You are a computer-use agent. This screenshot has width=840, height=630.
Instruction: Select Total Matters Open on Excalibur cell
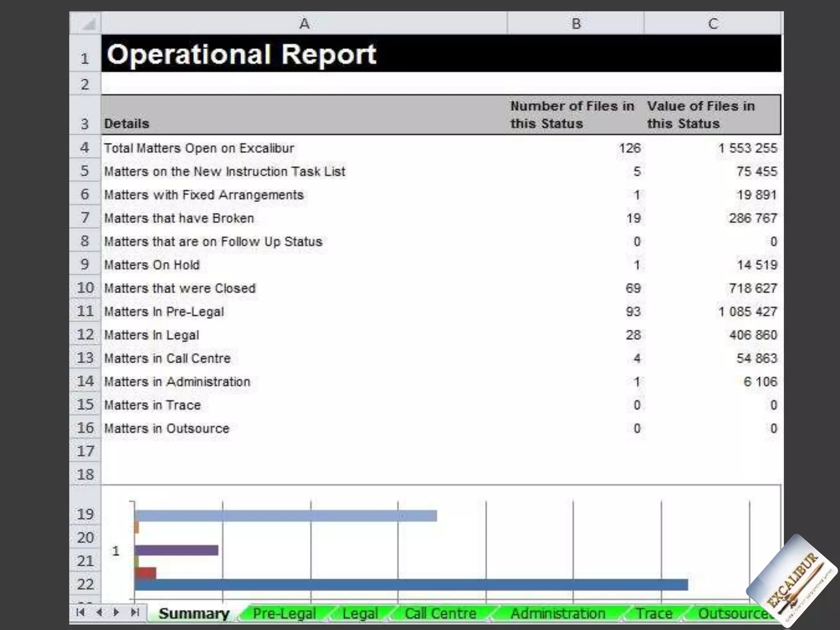[199, 148]
